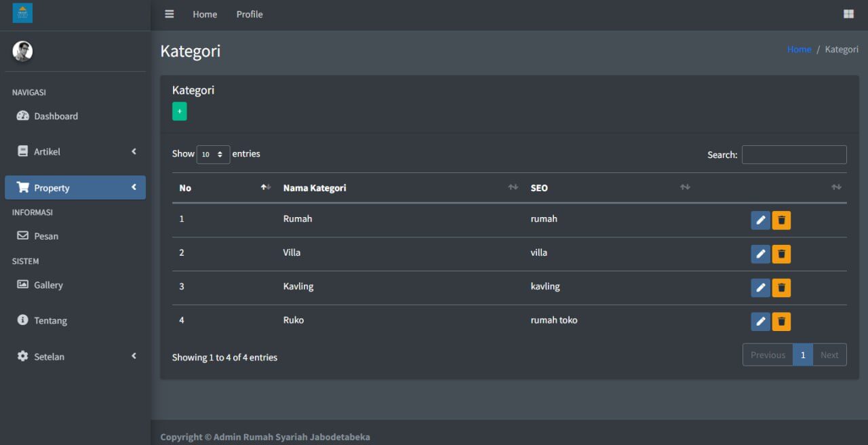Click the user avatar in the sidebar

pos(22,51)
